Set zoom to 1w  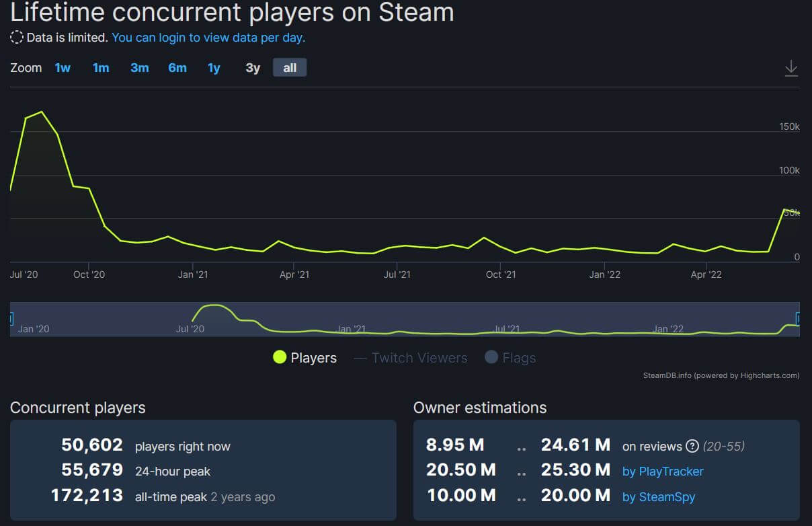coord(63,68)
